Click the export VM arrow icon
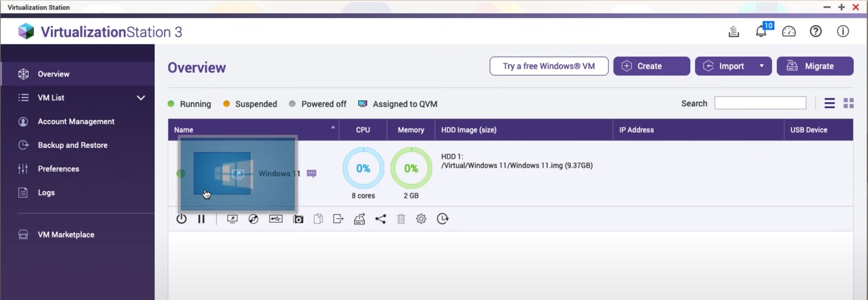 pos(338,219)
